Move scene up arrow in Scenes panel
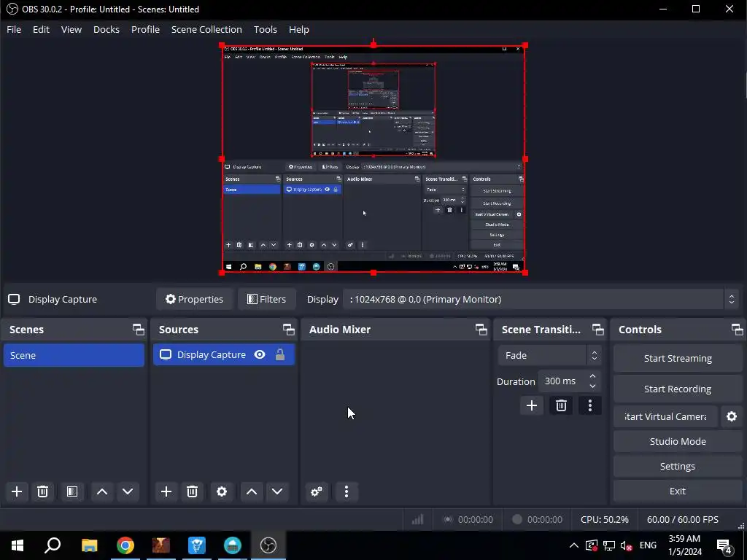 (102, 491)
